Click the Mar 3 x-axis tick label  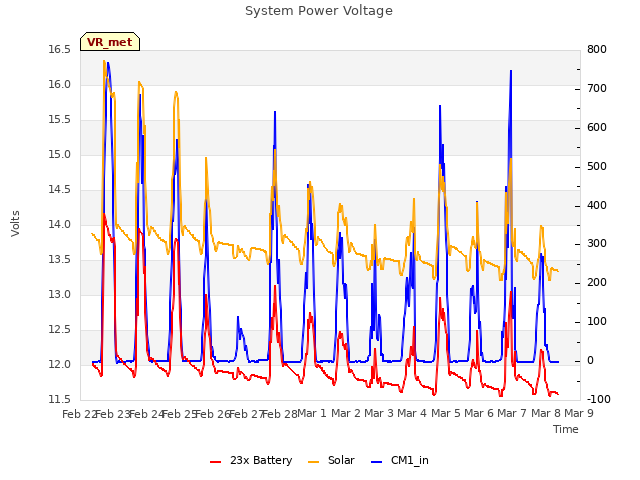pos(379,413)
